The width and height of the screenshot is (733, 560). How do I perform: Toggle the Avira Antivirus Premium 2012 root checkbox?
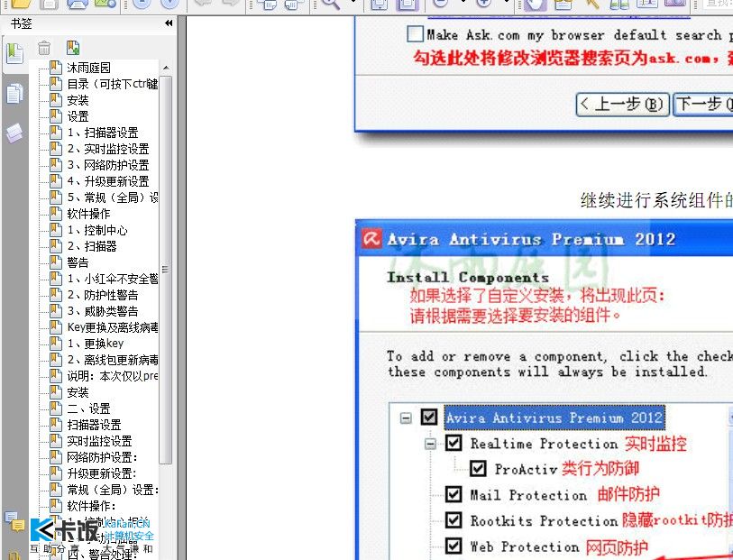pos(429,417)
